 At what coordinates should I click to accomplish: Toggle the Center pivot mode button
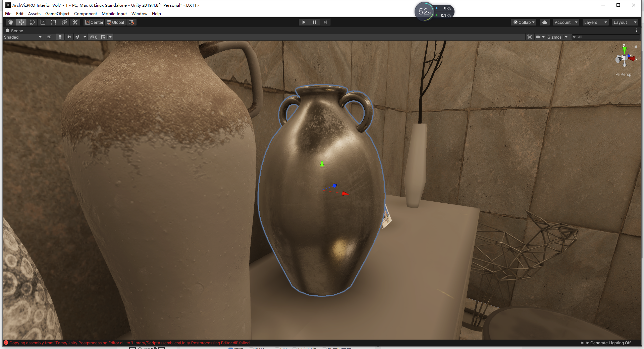[x=94, y=22]
